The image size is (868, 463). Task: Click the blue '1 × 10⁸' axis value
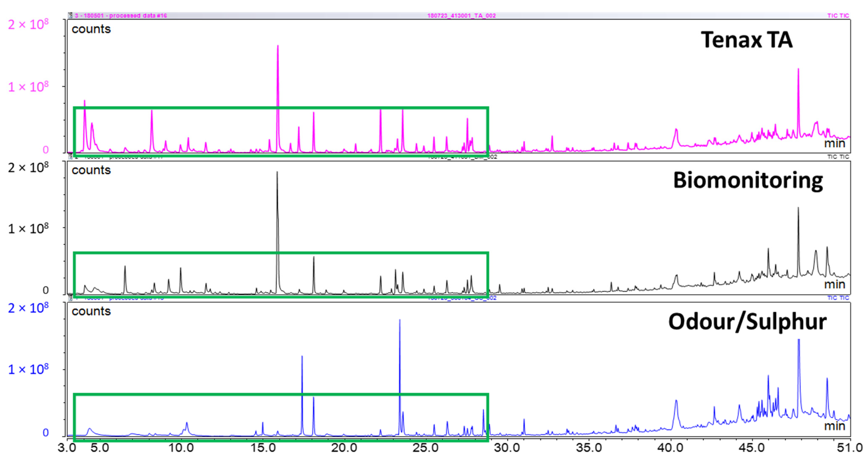[x=28, y=370]
